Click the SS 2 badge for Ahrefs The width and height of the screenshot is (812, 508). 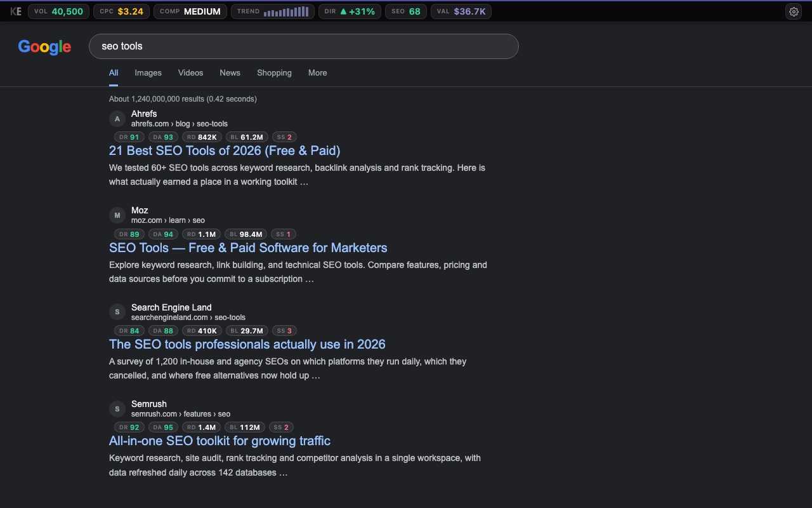284,137
